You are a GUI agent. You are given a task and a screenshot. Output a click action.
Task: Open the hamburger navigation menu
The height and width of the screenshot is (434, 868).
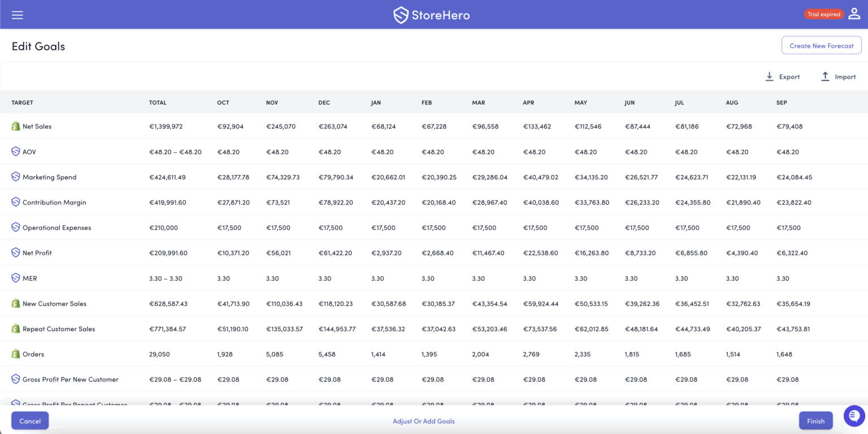pyautogui.click(x=17, y=15)
